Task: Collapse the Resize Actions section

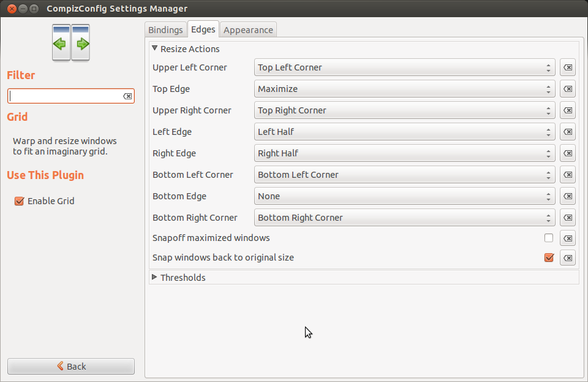Action: (154, 48)
